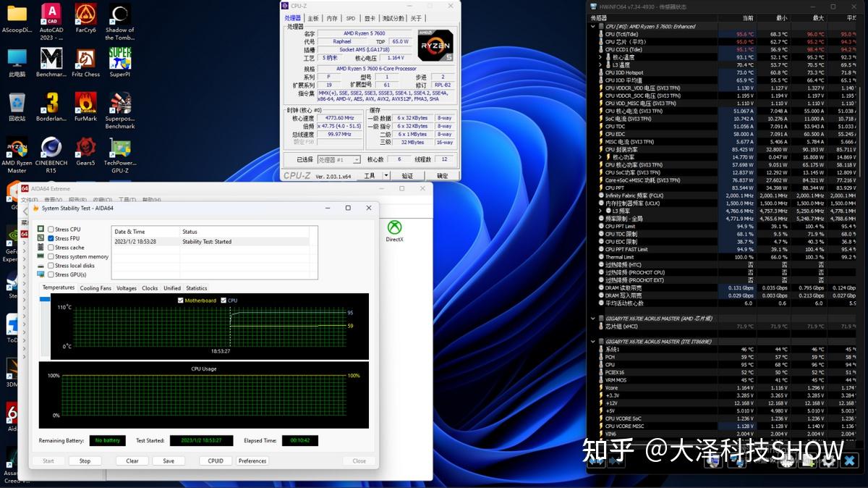Open the 主板 tab in CPU-Z
868x488 pixels.
pos(312,18)
